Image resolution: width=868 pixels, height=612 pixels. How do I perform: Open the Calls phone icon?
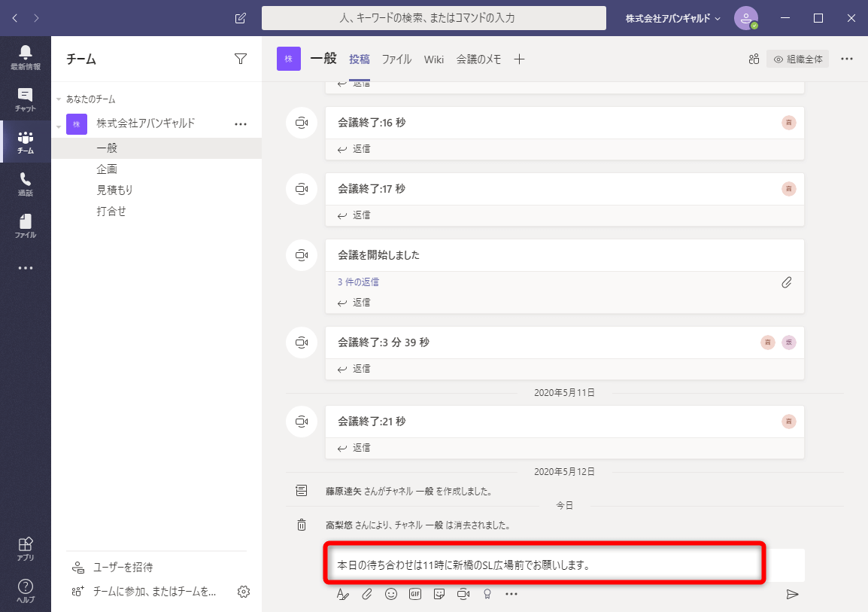pyautogui.click(x=26, y=184)
